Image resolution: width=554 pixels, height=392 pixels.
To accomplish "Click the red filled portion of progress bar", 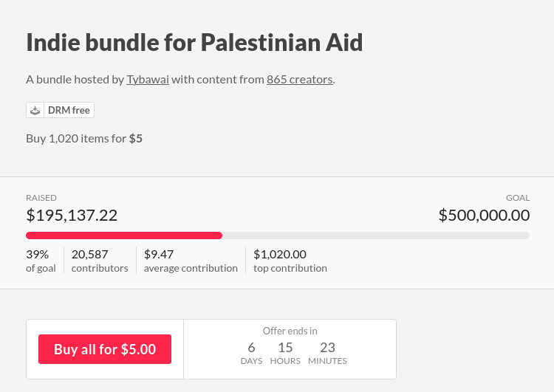I will 124,235.
